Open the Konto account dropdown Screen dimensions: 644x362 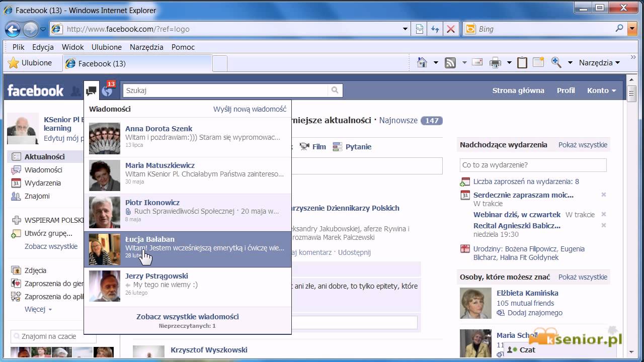click(601, 90)
